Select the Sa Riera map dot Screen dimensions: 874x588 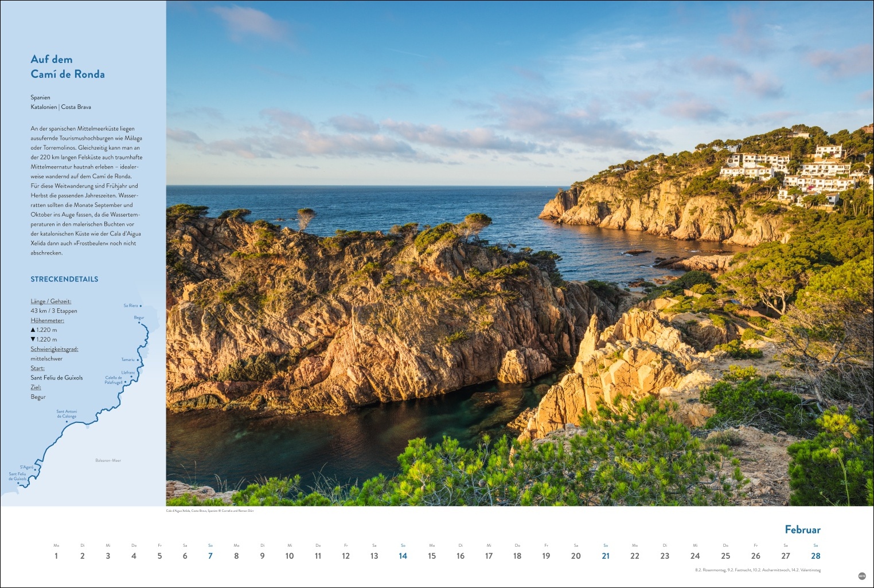141,306
